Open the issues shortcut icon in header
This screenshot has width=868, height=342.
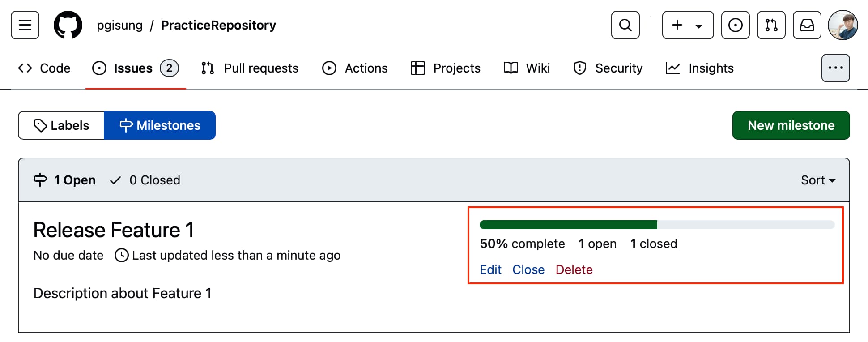(736, 25)
